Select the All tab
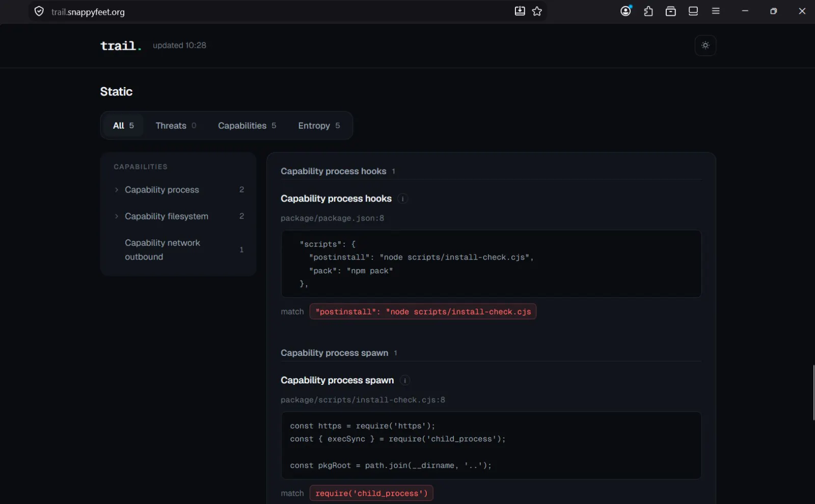The height and width of the screenshot is (504, 815). [123, 126]
